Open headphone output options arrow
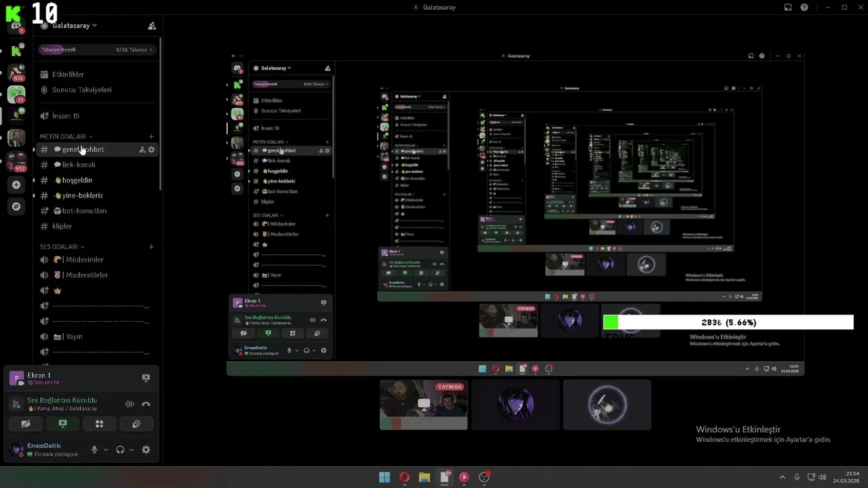868x488 pixels. pyautogui.click(x=131, y=449)
